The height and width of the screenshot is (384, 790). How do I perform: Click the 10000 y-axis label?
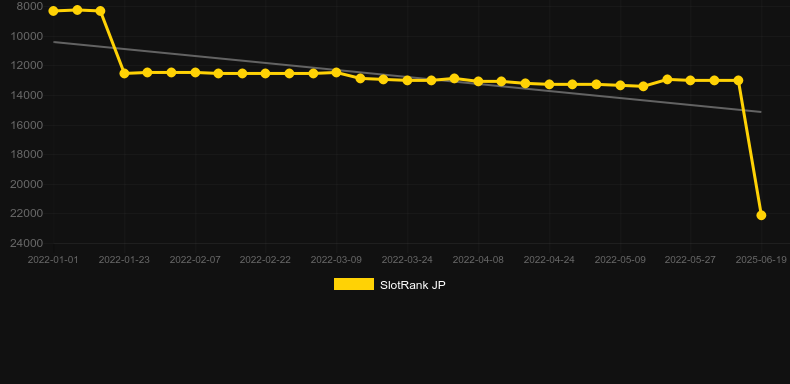pyautogui.click(x=27, y=36)
